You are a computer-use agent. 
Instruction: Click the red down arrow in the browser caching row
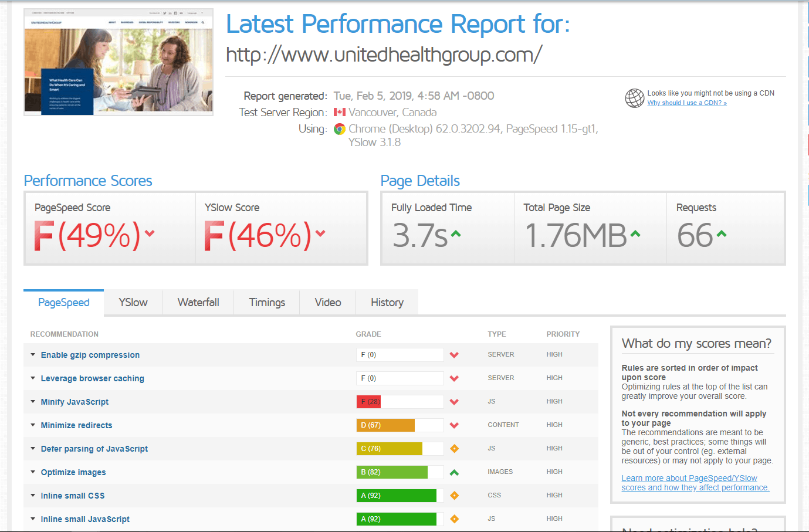point(454,378)
